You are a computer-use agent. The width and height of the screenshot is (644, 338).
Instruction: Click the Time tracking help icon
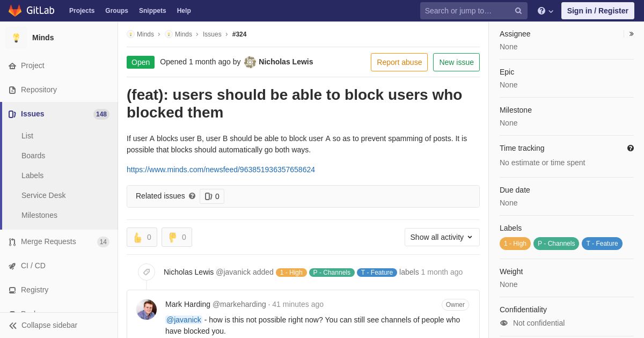[x=631, y=148]
